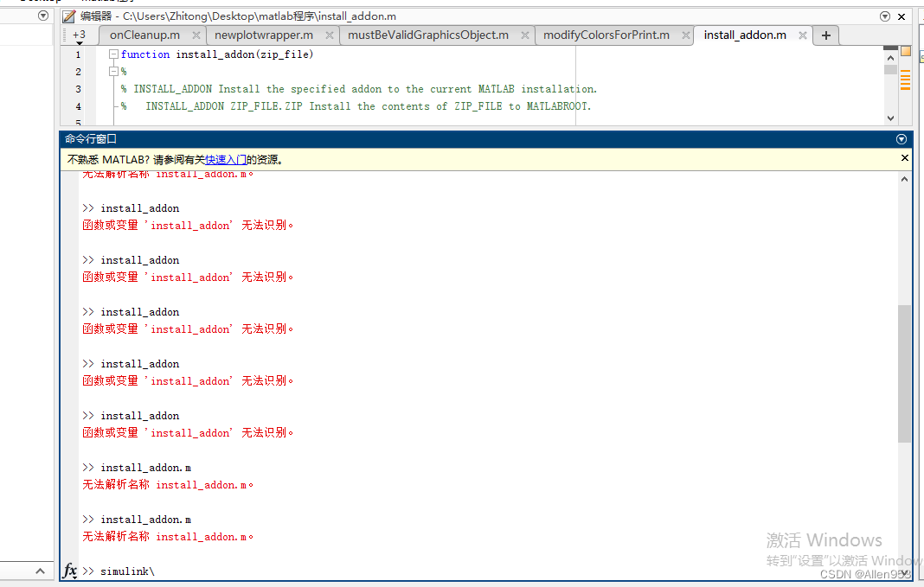The height and width of the screenshot is (587, 924).
Task: Dismiss the 不熟悉 MATLAB banner
Action: coord(905,158)
